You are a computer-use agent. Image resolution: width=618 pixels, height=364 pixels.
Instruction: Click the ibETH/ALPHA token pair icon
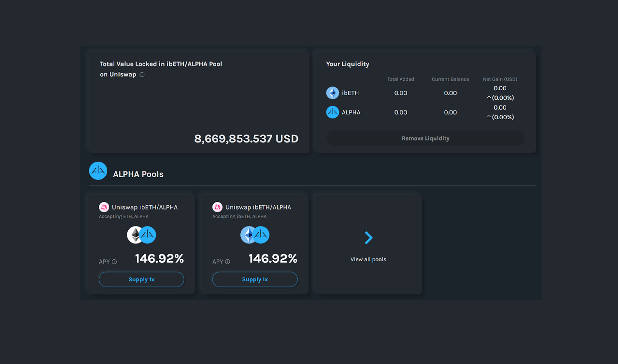point(255,235)
